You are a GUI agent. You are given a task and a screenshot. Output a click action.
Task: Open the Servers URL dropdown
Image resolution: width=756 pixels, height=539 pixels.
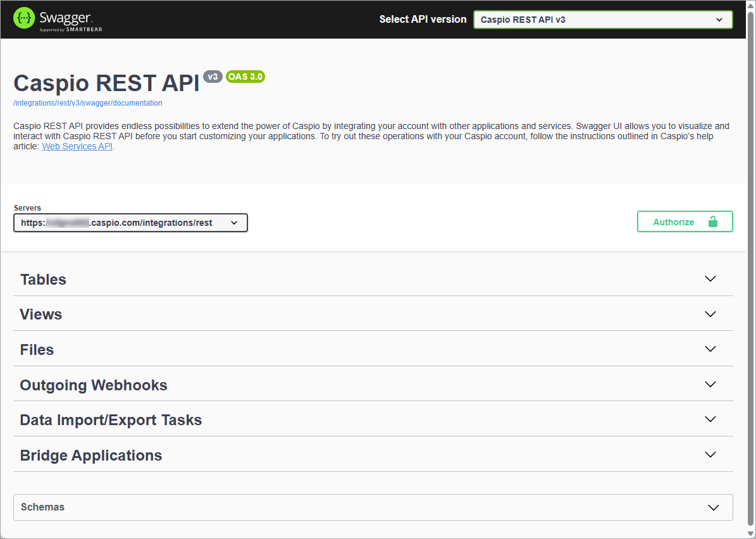[131, 223]
